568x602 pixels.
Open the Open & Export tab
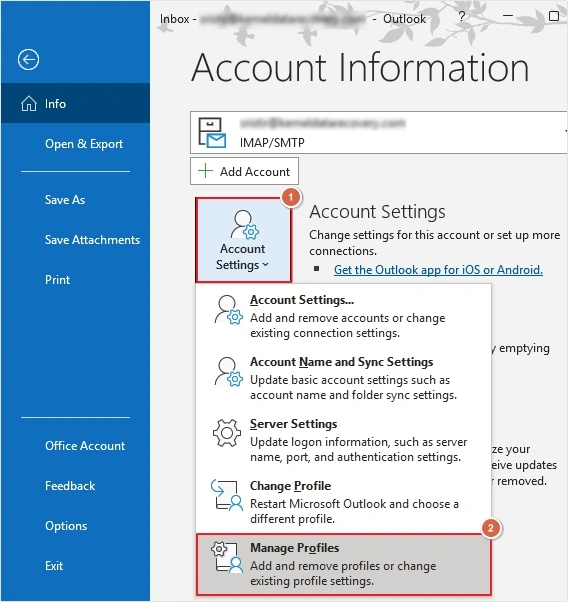pyautogui.click(x=75, y=144)
